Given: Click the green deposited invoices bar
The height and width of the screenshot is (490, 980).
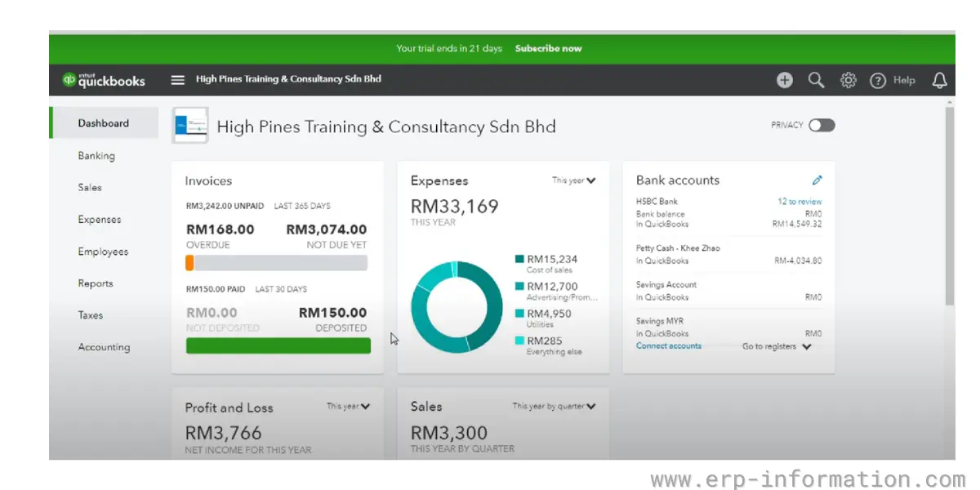Looking at the screenshot, I should click(278, 345).
